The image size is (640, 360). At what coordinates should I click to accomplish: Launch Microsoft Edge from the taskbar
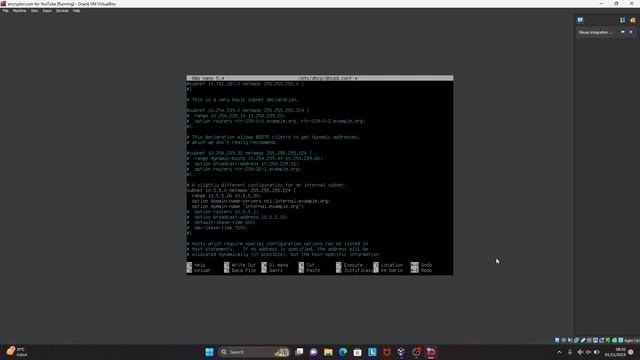pyautogui.click(x=343, y=352)
